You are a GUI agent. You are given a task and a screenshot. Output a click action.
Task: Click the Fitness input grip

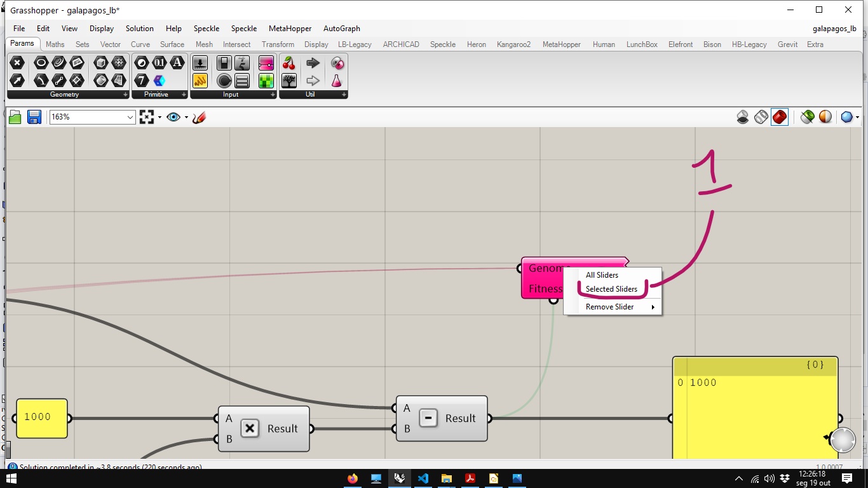pos(553,299)
